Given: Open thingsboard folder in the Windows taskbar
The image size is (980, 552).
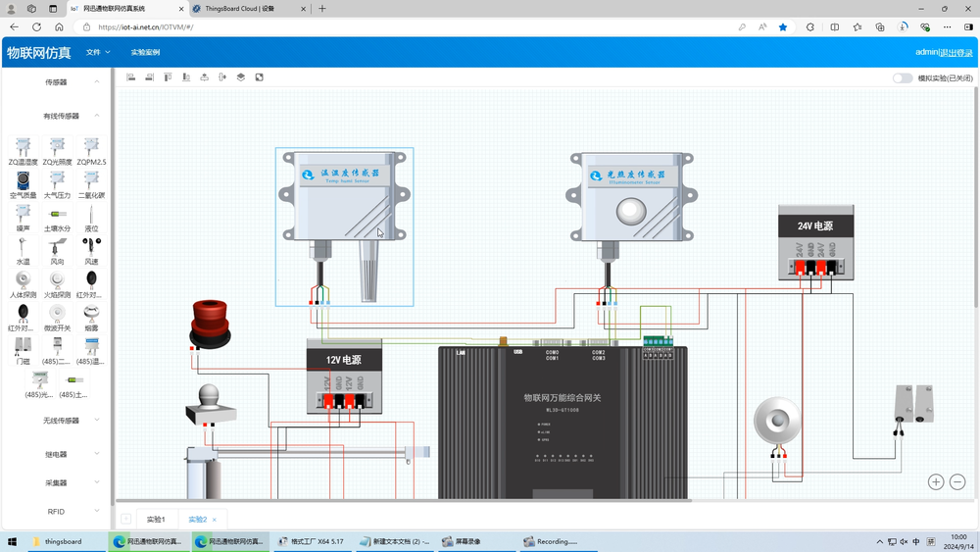Looking at the screenshot, I should 56,541.
